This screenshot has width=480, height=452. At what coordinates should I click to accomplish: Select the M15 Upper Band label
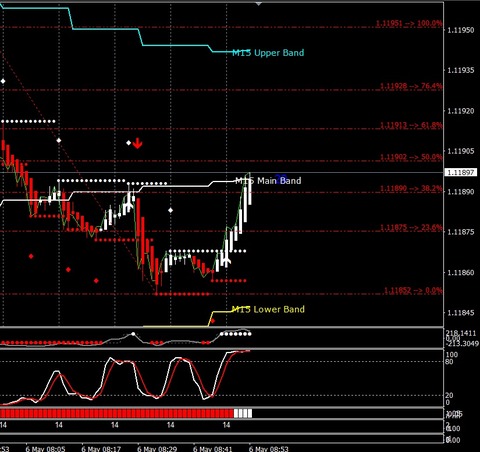[268, 53]
